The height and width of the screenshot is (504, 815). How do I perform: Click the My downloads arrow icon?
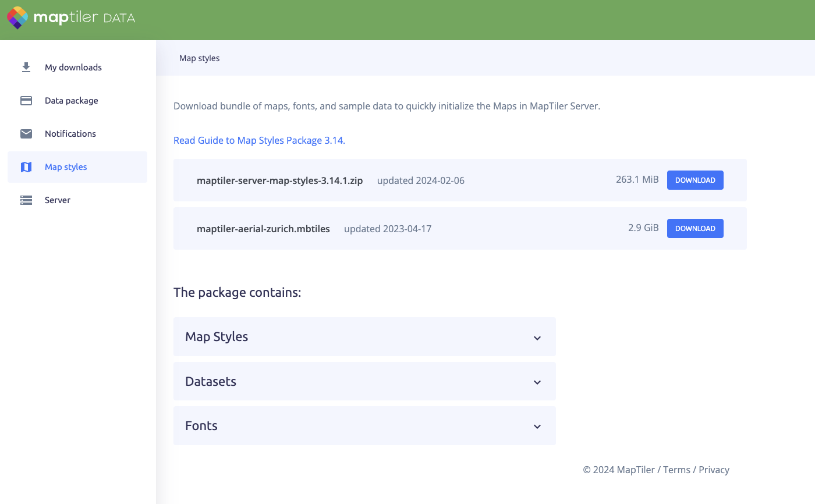click(26, 68)
